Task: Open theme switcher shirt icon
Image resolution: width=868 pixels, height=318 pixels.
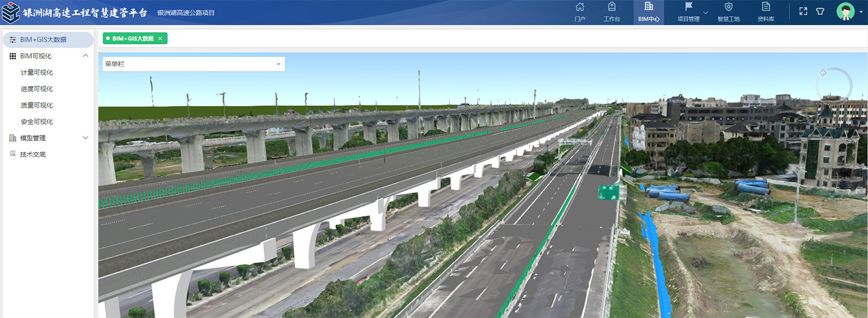Action: 820,11
